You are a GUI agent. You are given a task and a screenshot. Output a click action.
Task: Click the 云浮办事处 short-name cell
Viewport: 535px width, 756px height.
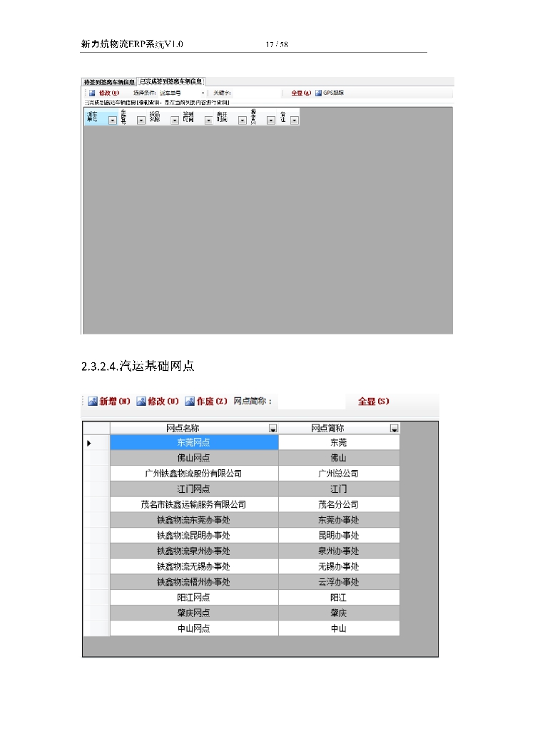pos(339,582)
